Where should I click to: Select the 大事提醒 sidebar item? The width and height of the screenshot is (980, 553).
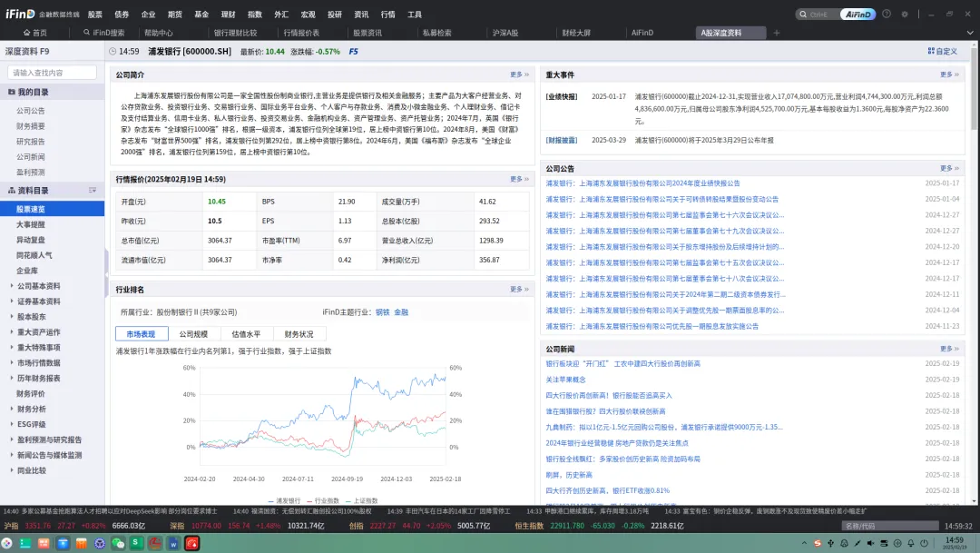(x=30, y=224)
